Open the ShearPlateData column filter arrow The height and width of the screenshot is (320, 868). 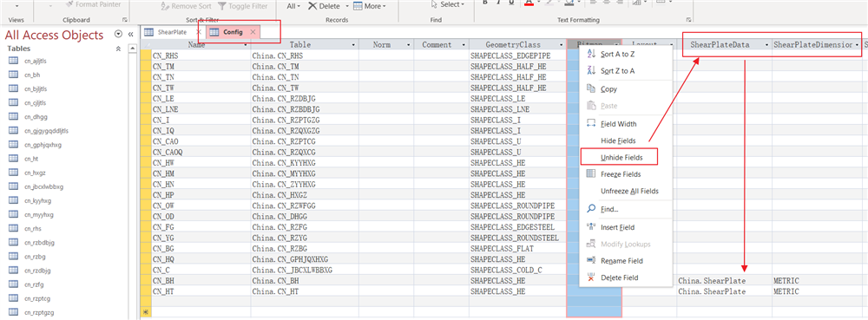(x=766, y=45)
